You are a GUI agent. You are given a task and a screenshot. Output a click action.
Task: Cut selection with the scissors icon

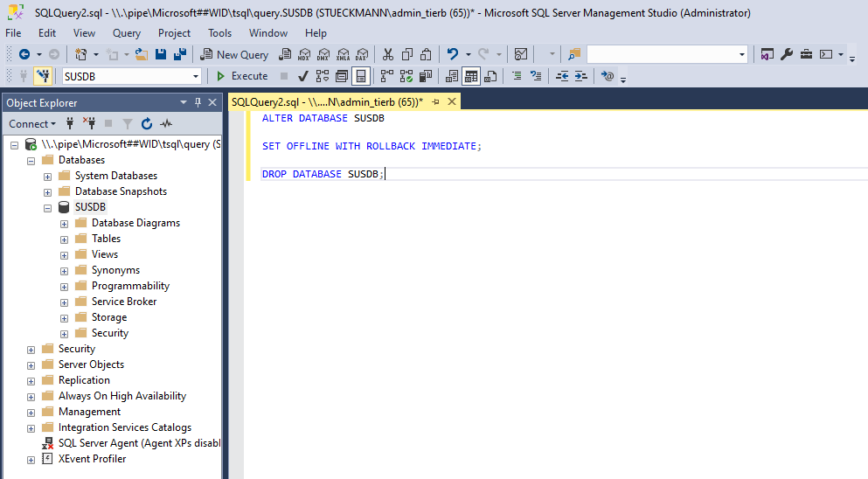387,54
